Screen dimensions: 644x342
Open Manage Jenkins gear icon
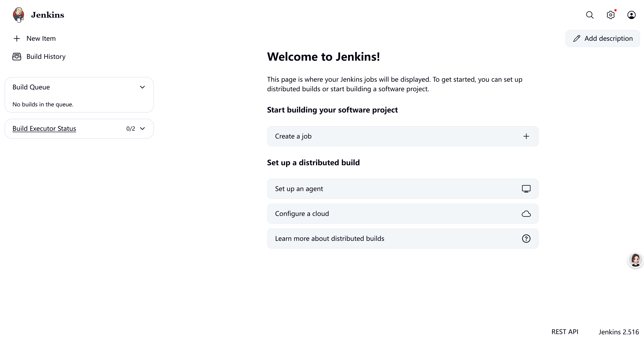pos(610,15)
